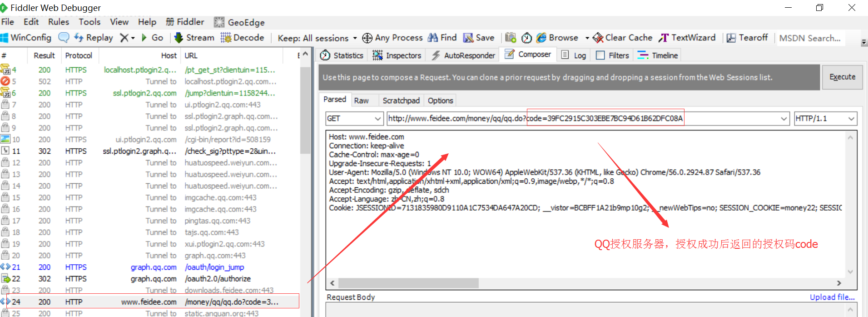The width and height of the screenshot is (868, 317).
Task: Click the comment speech bubble icon
Action: [64, 38]
